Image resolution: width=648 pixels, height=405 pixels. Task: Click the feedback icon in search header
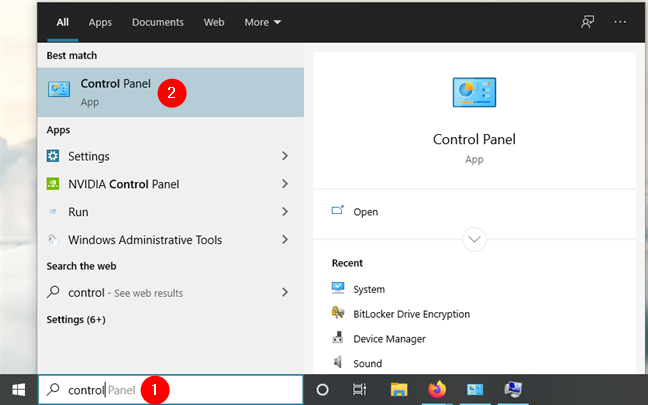coord(587,21)
